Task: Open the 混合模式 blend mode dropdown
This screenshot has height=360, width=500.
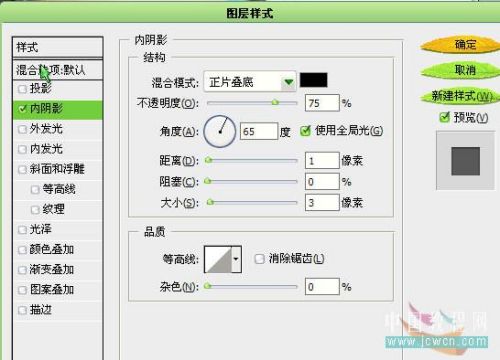Action: [x=250, y=82]
